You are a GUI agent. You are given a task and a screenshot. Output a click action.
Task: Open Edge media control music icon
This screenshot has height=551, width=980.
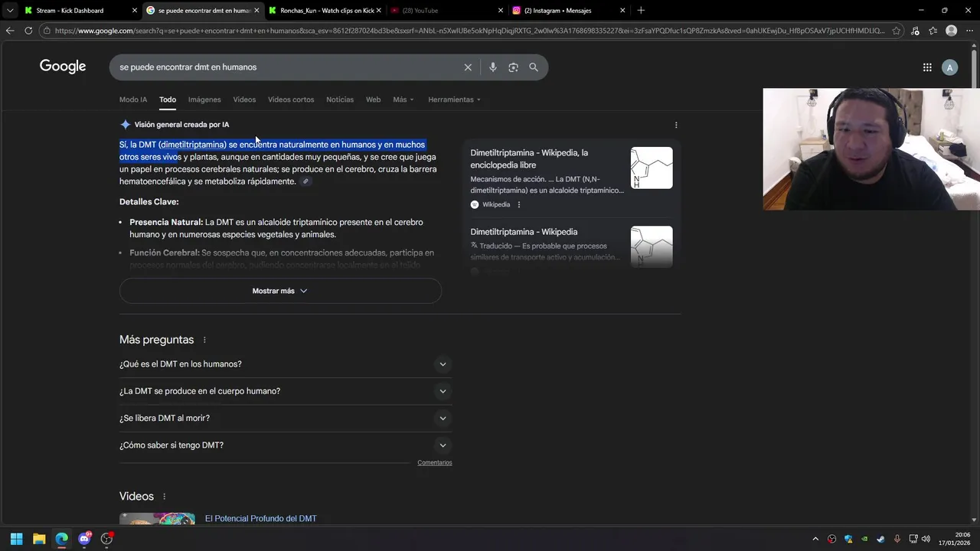(915, 31)
